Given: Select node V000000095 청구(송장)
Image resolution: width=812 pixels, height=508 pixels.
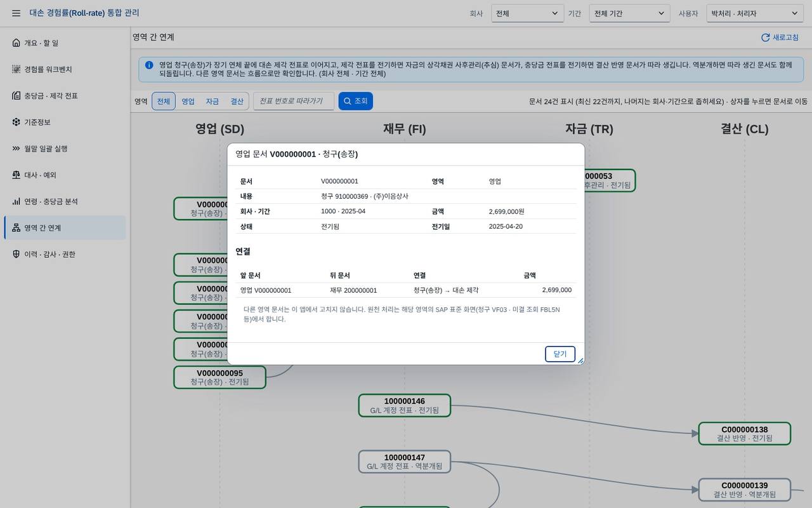Looking at the screenshot, I should [219, 377].
